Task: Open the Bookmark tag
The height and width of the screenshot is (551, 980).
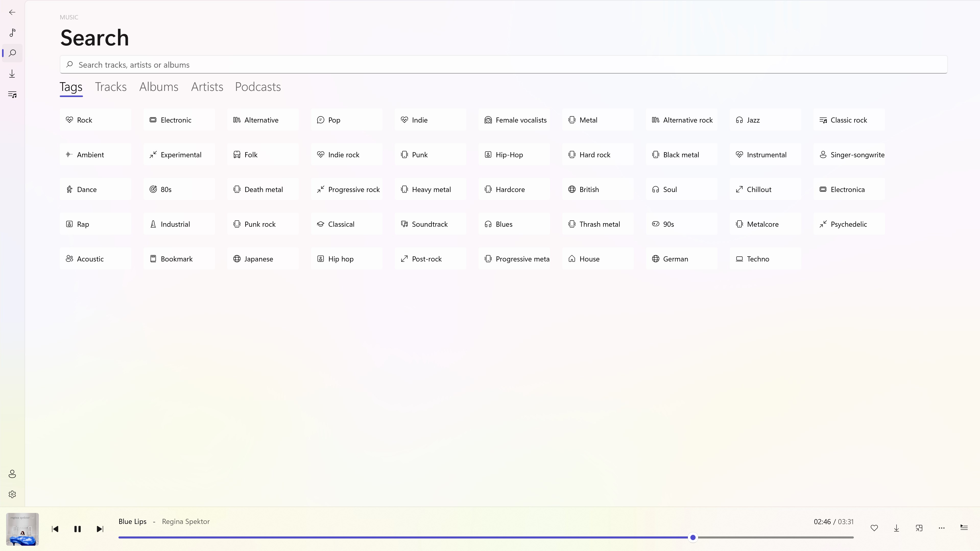Action: 179,259
